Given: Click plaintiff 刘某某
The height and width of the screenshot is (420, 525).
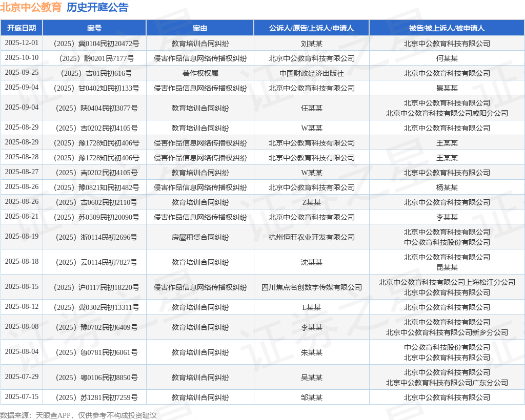Looking at the screenshot, I should click(x=311, y=44).
